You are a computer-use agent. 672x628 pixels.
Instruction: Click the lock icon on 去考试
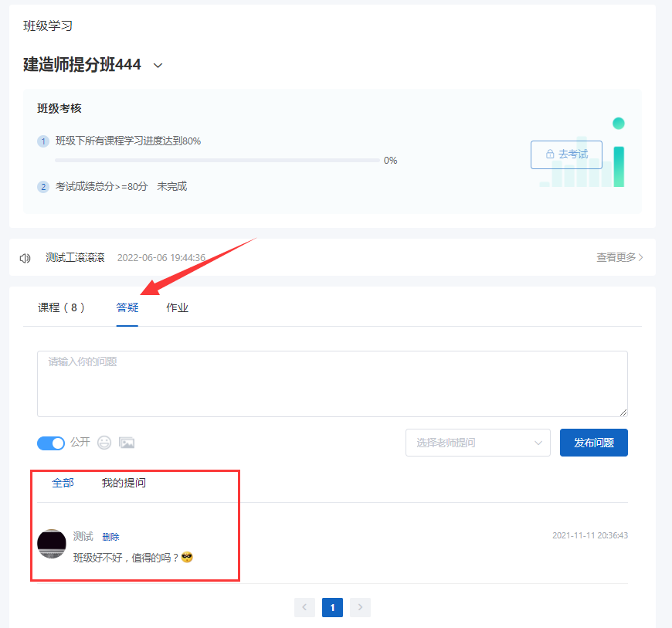(550, 154)
